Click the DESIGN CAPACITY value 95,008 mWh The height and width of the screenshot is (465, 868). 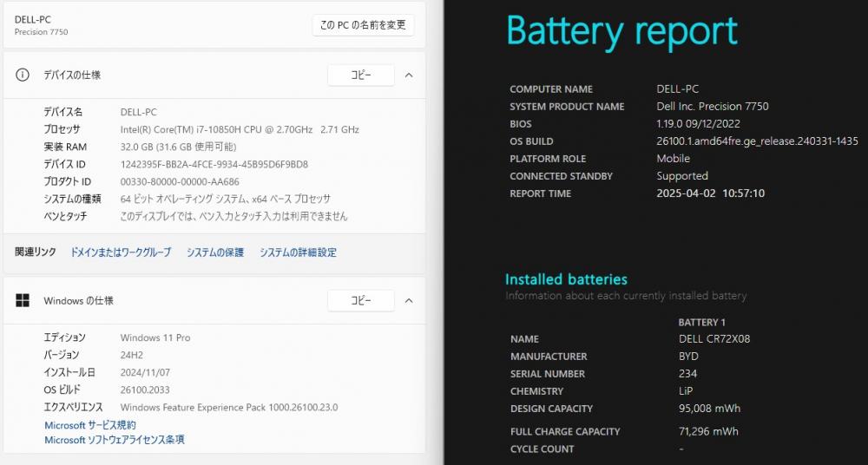pyautogui.click(x=709, y=409)
